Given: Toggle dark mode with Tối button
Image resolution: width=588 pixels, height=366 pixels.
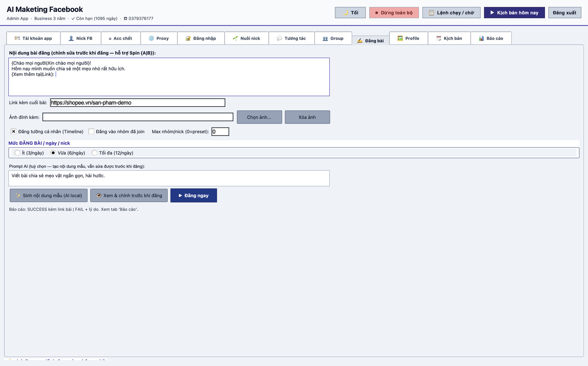Looking at the screenshot, I should pyautogui.click(x=350, y=12).
